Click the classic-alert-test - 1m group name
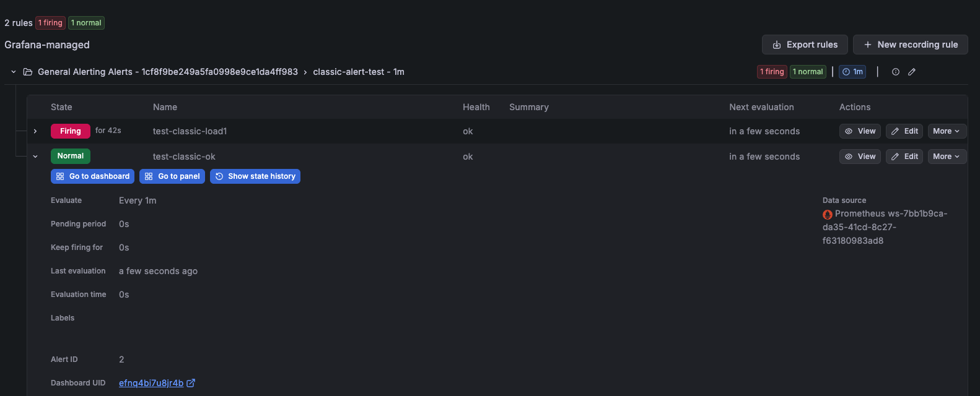This screenshot has width=980, height=396. coord(359,72)
